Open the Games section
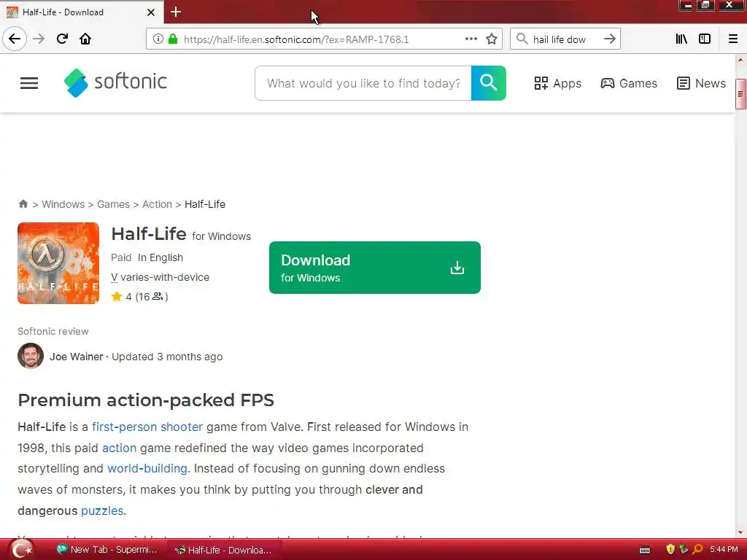 [x=629, y=83]
